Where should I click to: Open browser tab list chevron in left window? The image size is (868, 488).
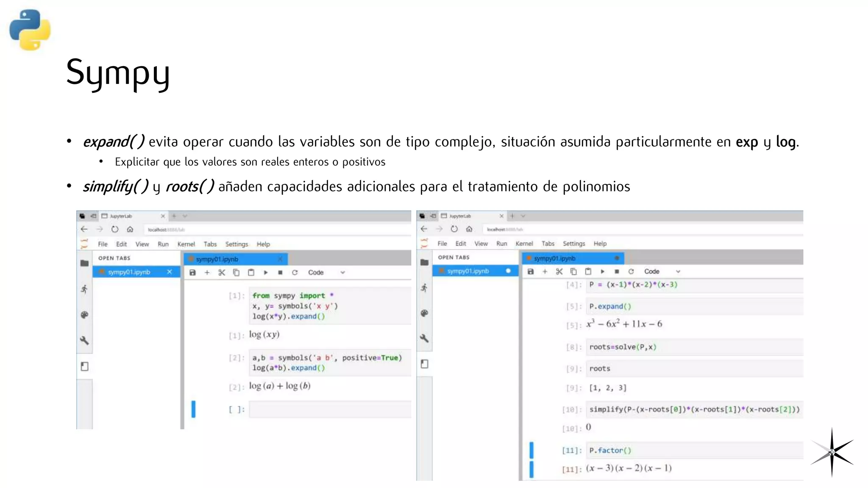pyautogui.click(x=185, y=216)
